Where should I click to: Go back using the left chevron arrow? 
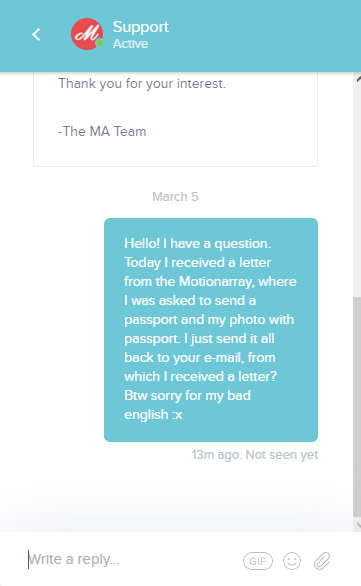(36, 34)
